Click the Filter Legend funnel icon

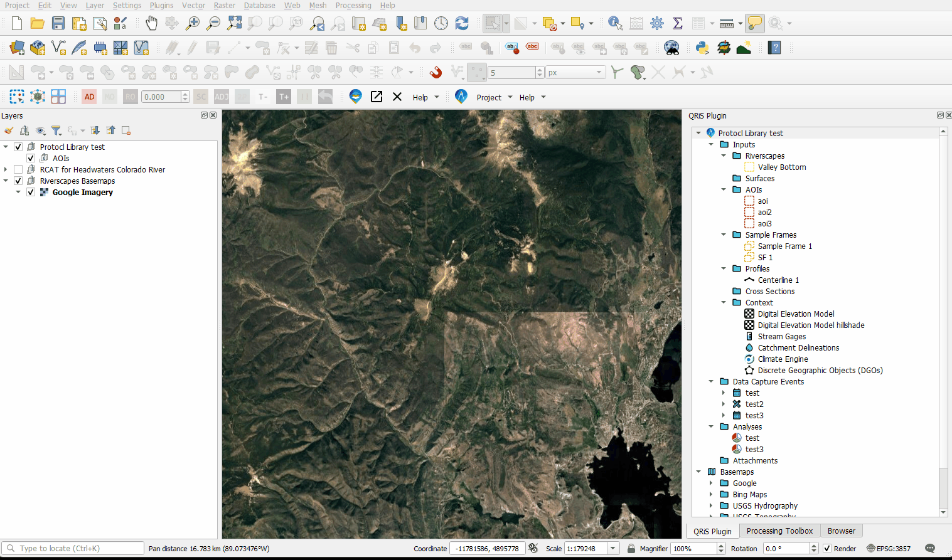click(x=56, y=130)
